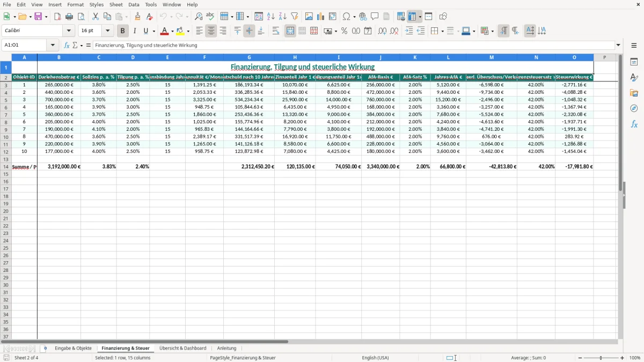Add decimal place
This screenshot has width=644, height=362.
click(382, 31)
